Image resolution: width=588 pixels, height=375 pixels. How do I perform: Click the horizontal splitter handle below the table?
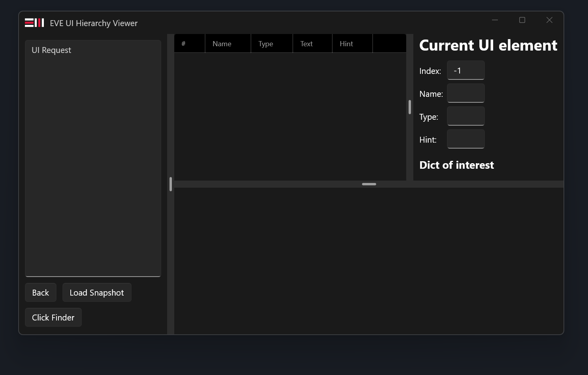point(369,184)
